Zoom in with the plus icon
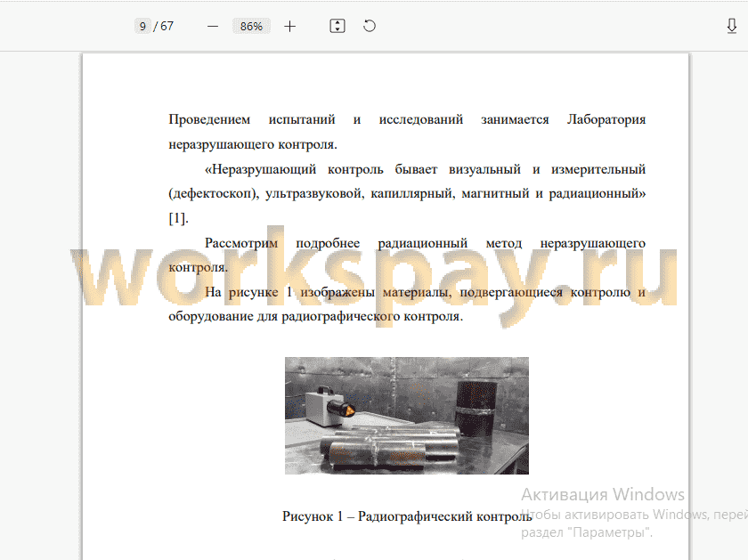Screen dimensions: 748x560 click(x=289, y=26)
